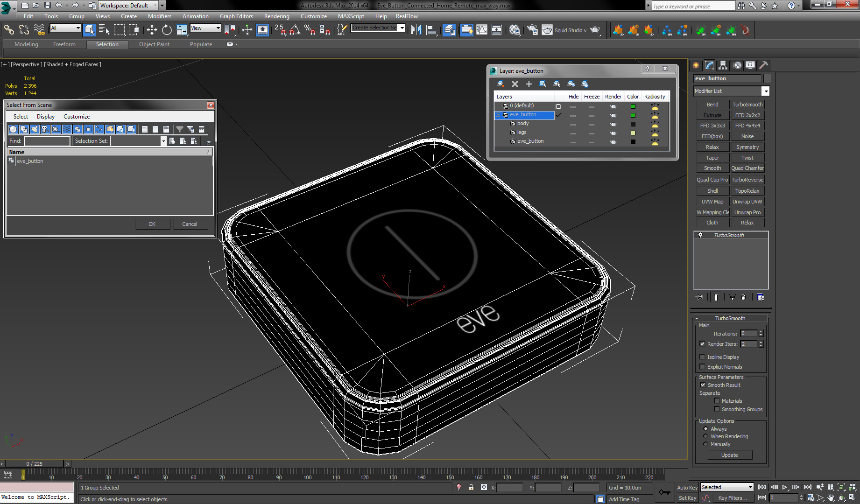Open the Create Selection Set dropdown
Viewport: 860px width, 504px height.
click(x=402, y=28)
